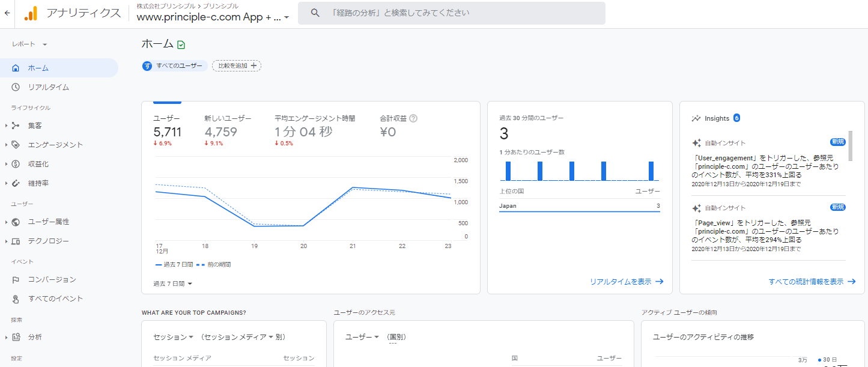Open すべてのイベント in sidebar
Image resolution: width=868 pixels, height=367 pixels.
tap(55, 299)
